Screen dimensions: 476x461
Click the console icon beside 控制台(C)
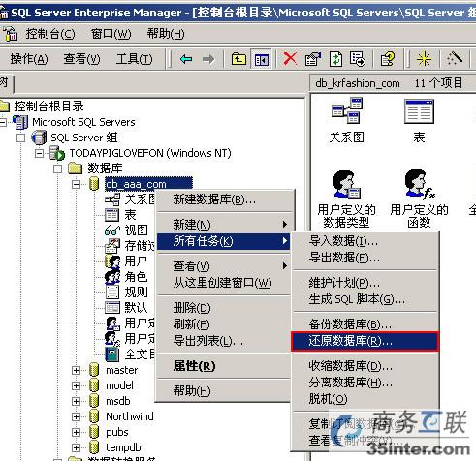pyautogui.click(x=11, y=34)
